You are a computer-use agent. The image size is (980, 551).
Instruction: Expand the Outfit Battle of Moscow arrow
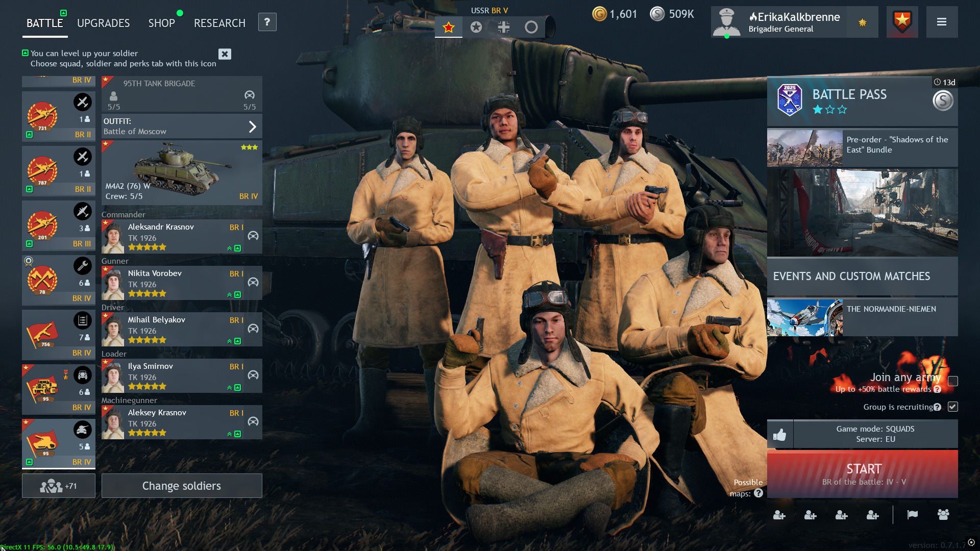click(252, 127)
